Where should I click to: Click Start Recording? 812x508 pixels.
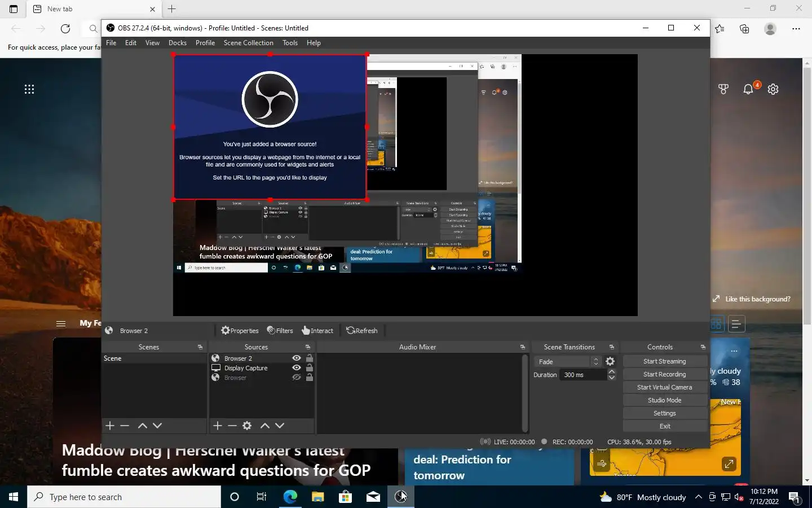[x=665, y=374]
